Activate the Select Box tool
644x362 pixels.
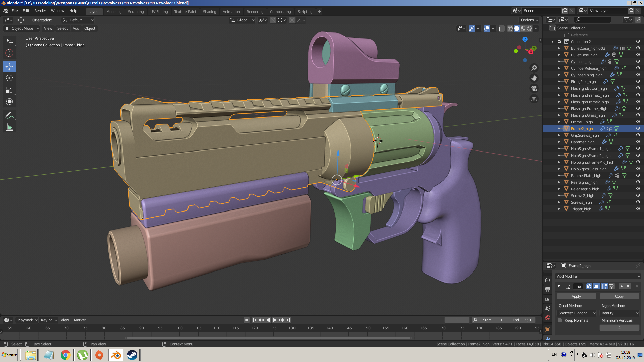coord(9,42)
